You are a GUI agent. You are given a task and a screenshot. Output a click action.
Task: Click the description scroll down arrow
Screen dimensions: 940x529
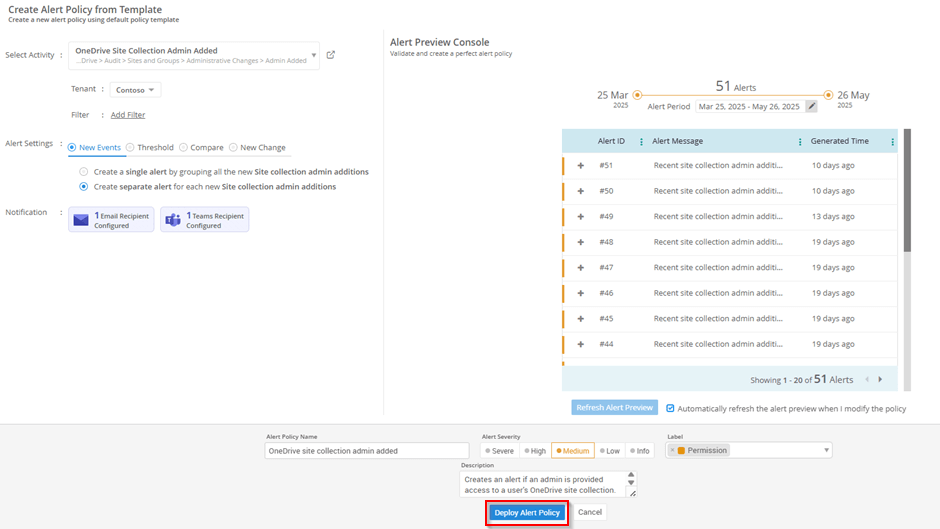tap(631, 482)
